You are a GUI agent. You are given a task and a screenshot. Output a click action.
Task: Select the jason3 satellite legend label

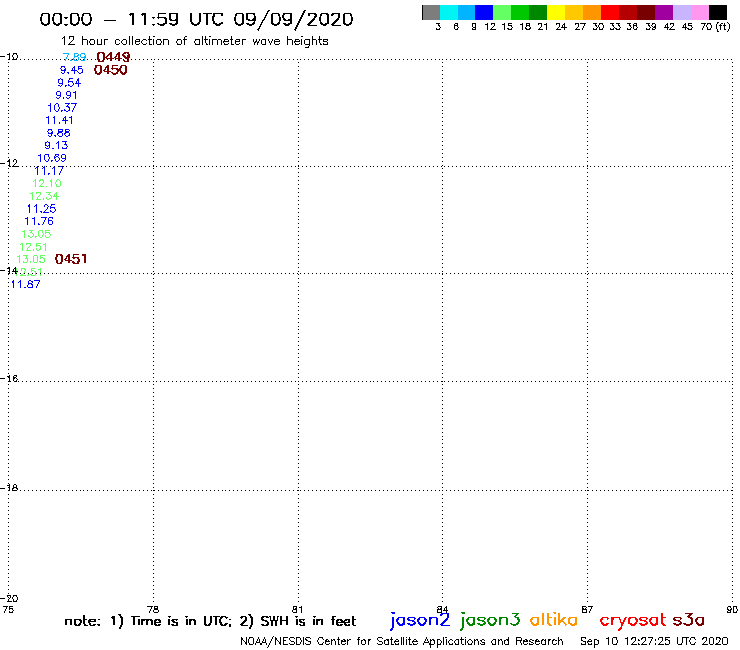pyautogui.click(x=490, y=620)
